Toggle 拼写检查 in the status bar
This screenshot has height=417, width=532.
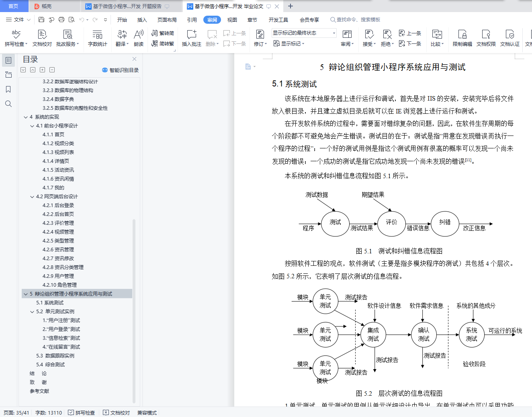point(82,413)
